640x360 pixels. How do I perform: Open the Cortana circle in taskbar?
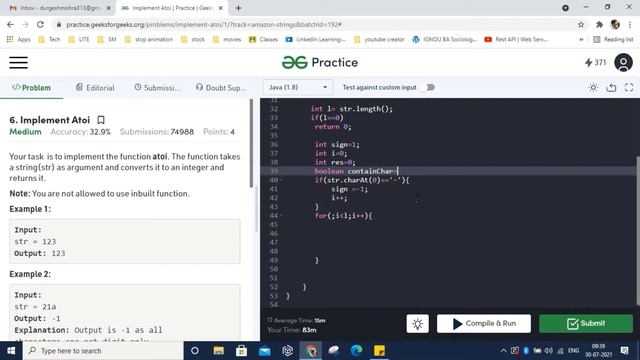click(x=195, y=351)
